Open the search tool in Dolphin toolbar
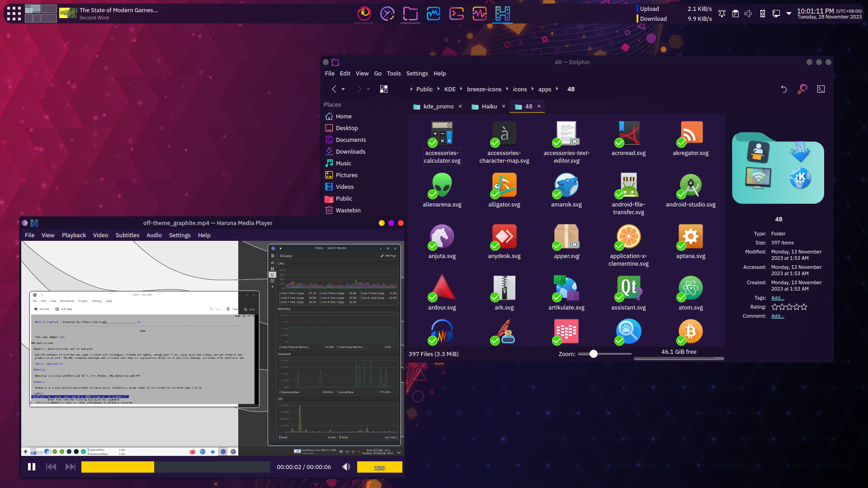Viewport: 868px width, 488px height. pyautogui.click(x=802, y=89)
